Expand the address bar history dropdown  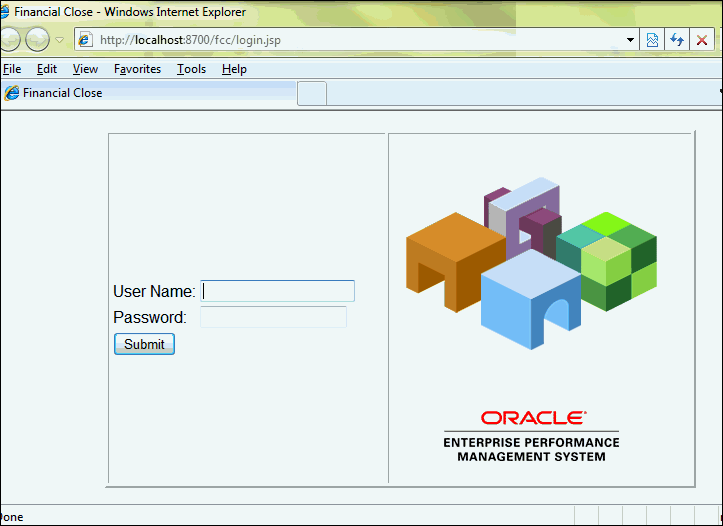click(630, 40)
